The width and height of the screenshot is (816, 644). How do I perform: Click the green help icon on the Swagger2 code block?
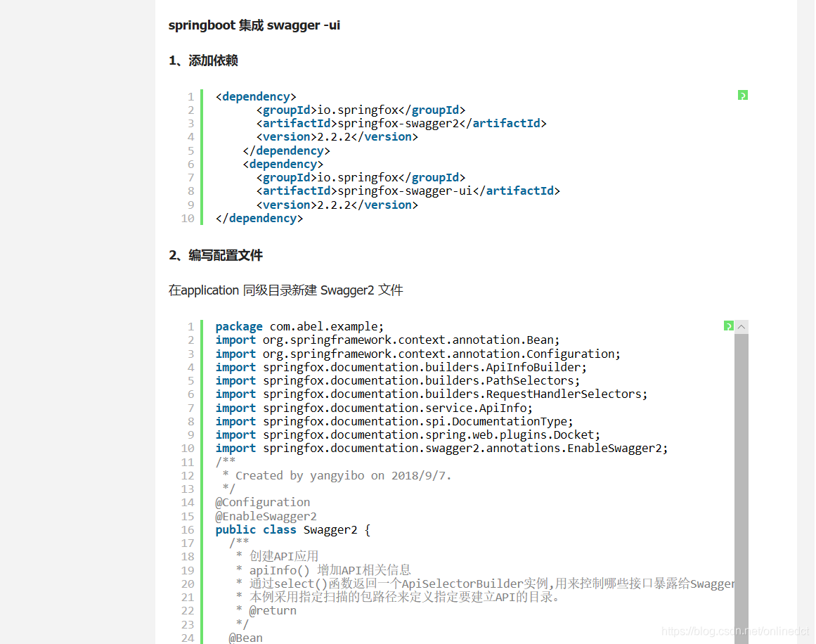[729, 326]
